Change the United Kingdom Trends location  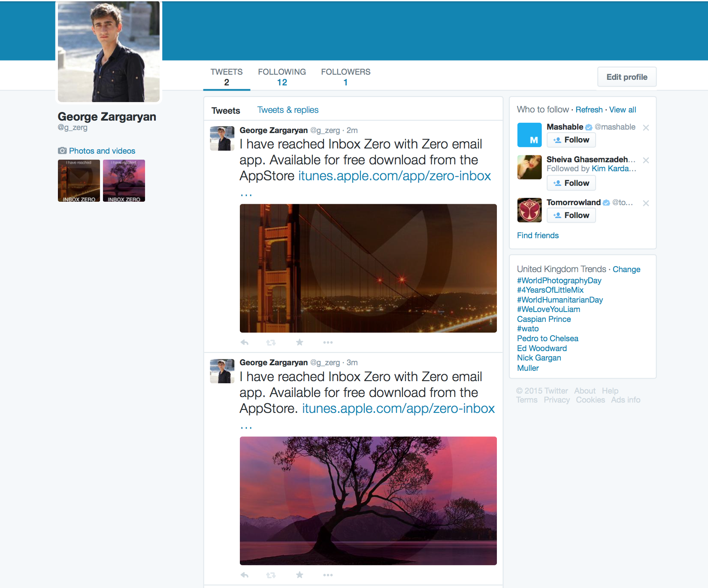coord(626,269)
